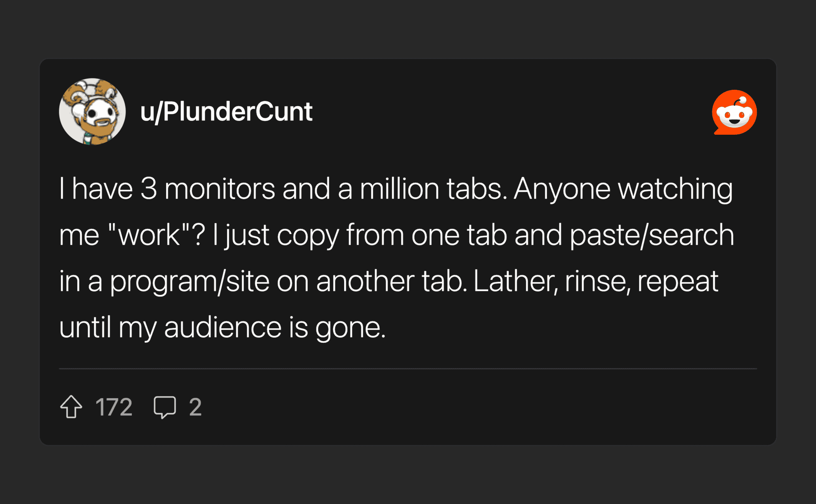
Task: Open the comments speech bubble icon
Action: point(165,407)
